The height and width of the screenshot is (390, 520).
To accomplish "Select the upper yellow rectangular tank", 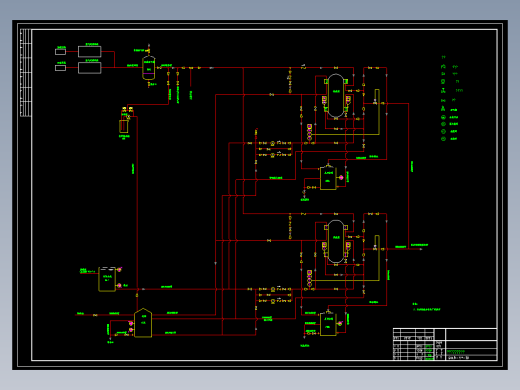I will coord(328,178).
